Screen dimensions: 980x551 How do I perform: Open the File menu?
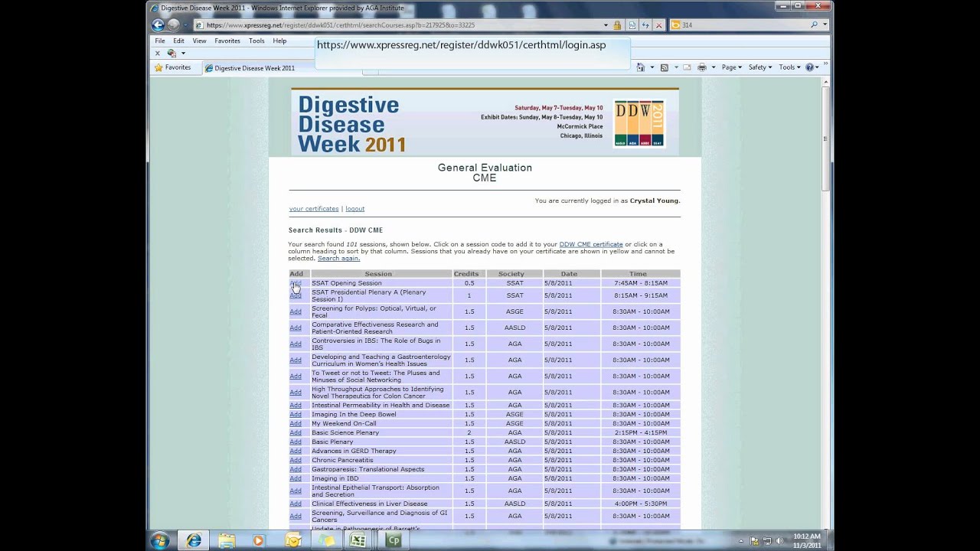tap(160, 41)
